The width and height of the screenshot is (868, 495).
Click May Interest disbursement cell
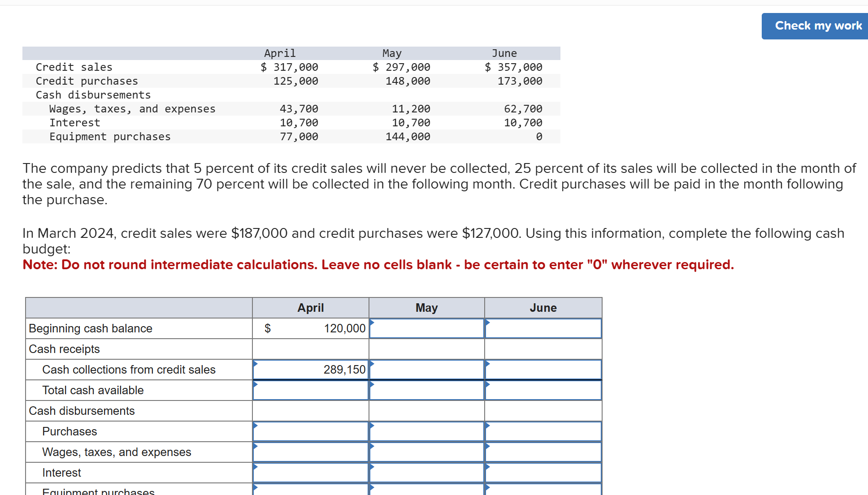click(426, 473)
